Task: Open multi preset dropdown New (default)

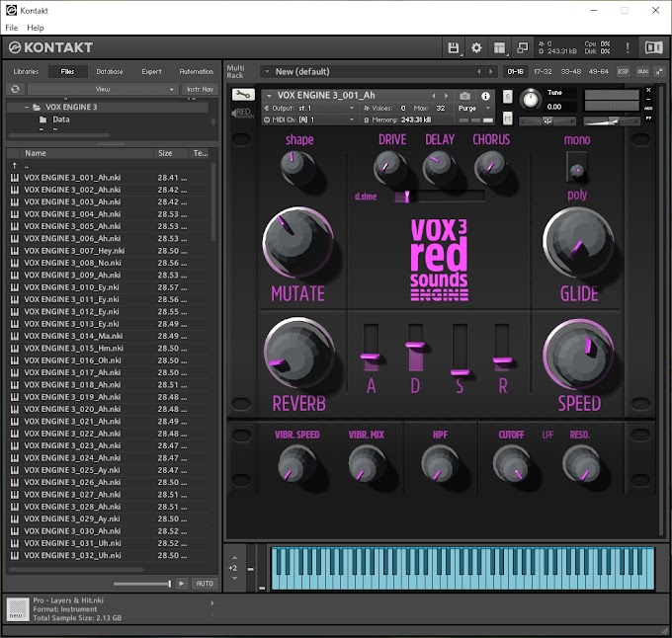Action: tap(268, 71)
